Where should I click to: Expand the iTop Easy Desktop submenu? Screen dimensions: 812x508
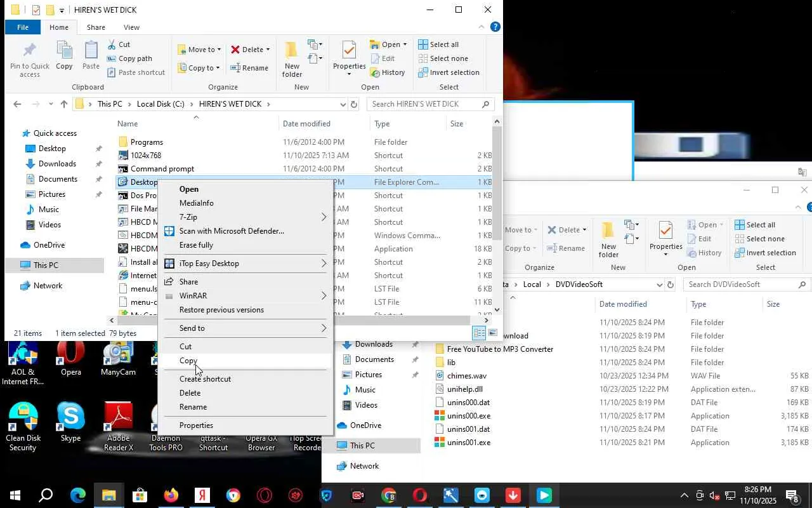pyautogui.click(x=324, y=264)
